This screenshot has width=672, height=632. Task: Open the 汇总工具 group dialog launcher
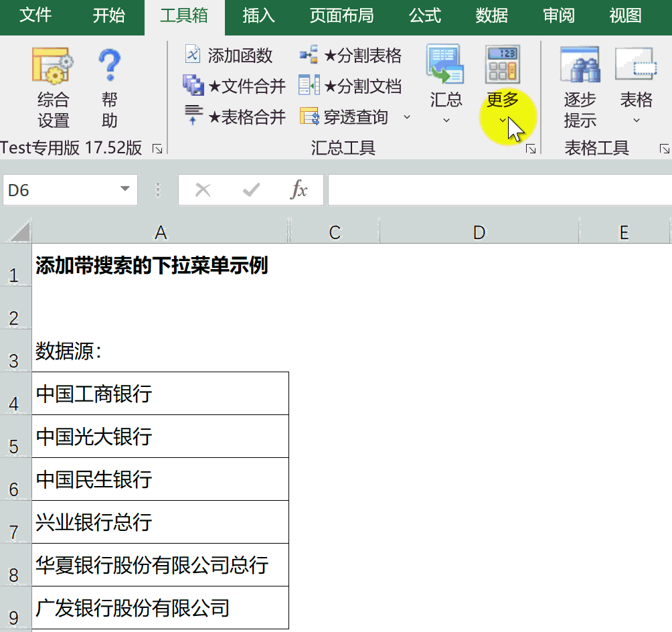(x=531, y=149)
